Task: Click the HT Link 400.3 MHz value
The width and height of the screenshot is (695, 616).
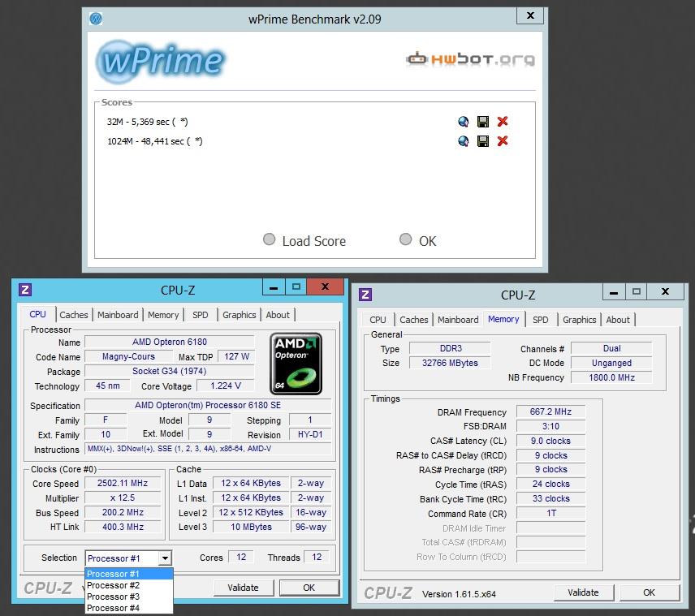Action: (x=123, y=527)
